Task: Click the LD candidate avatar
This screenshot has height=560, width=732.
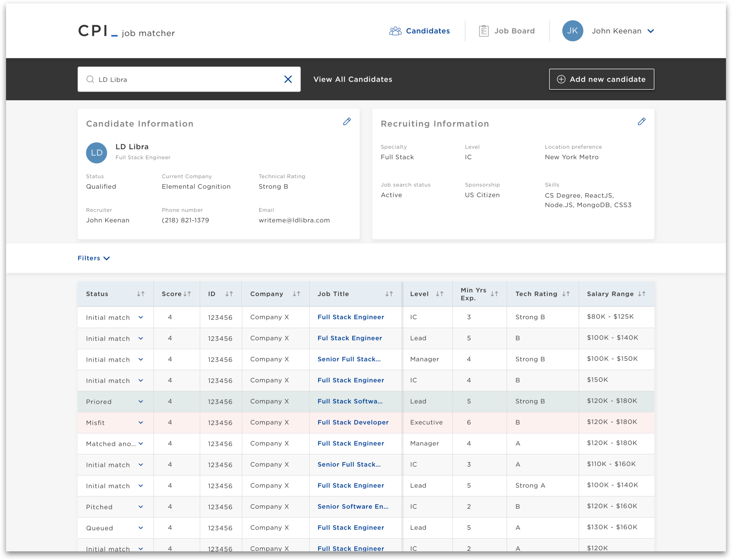Action: point(97,153)
